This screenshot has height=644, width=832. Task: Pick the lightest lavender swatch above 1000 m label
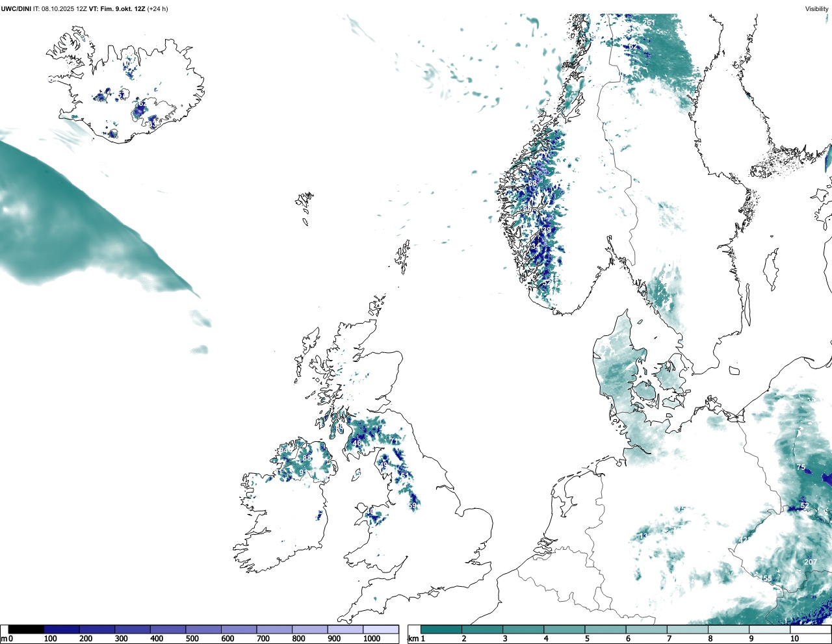point(380,629)
